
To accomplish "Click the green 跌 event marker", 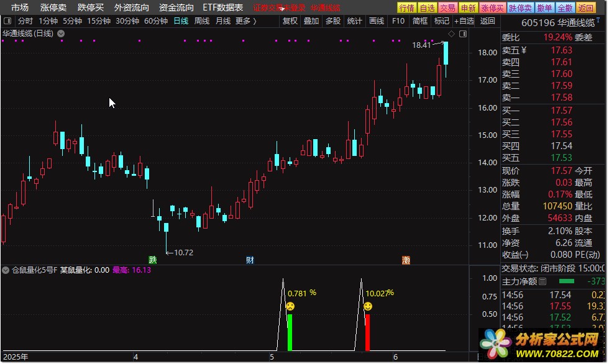I will point(153,260).
